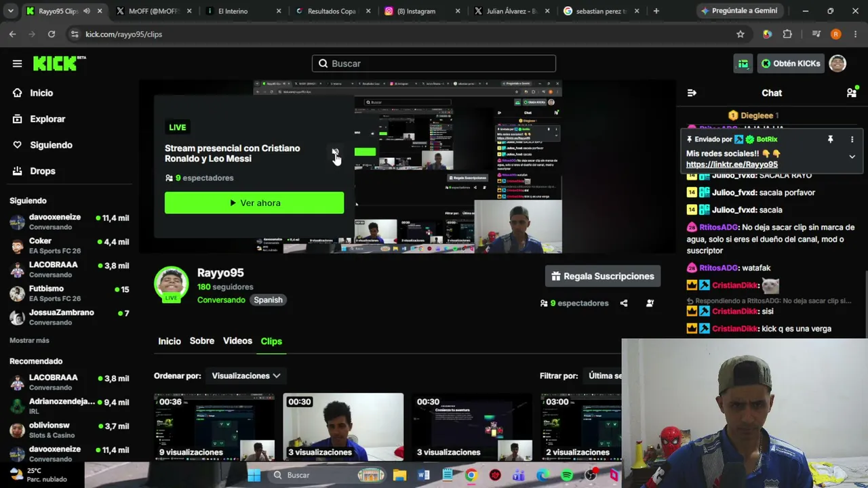The image size is (868, 488).
Task: Click the Kick search field
Action: [x=434, y=64]
